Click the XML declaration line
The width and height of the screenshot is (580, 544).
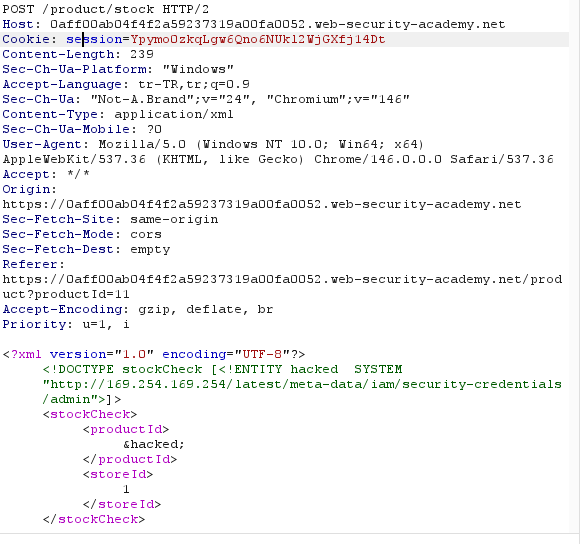[154, 354]
